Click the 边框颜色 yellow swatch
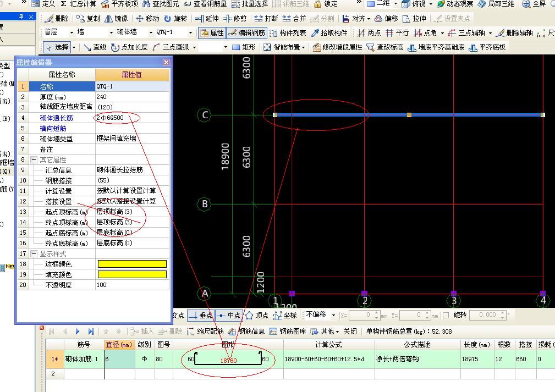 132,264
